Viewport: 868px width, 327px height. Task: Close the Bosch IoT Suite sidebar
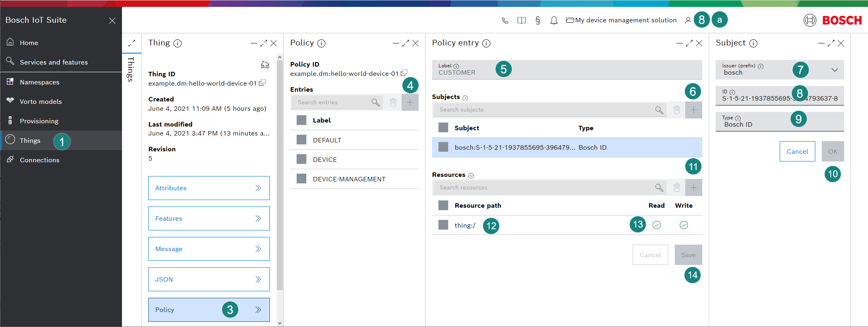pos(112,21)
